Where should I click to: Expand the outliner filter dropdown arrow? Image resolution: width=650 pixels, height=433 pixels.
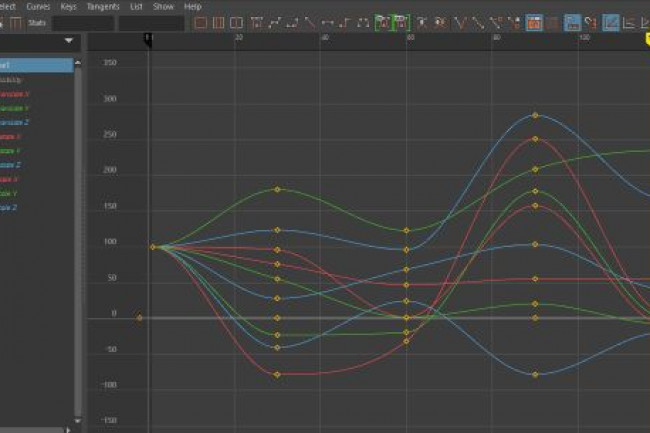69,41
